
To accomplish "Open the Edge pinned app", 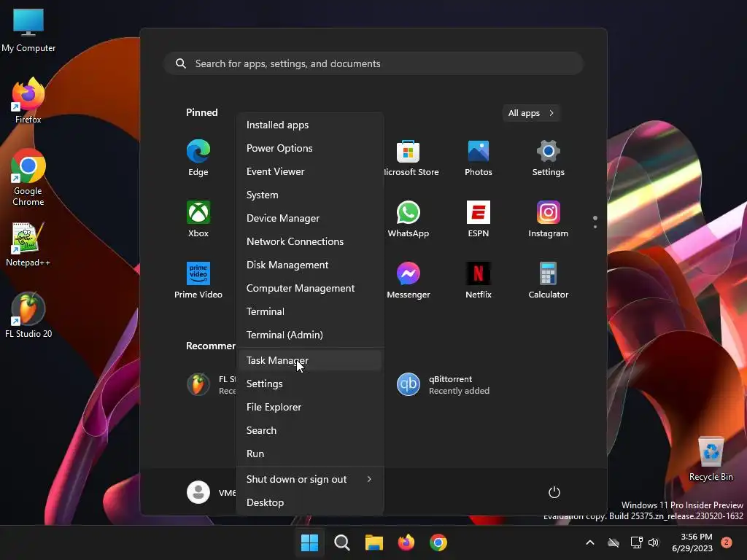I will coord(198,157).
